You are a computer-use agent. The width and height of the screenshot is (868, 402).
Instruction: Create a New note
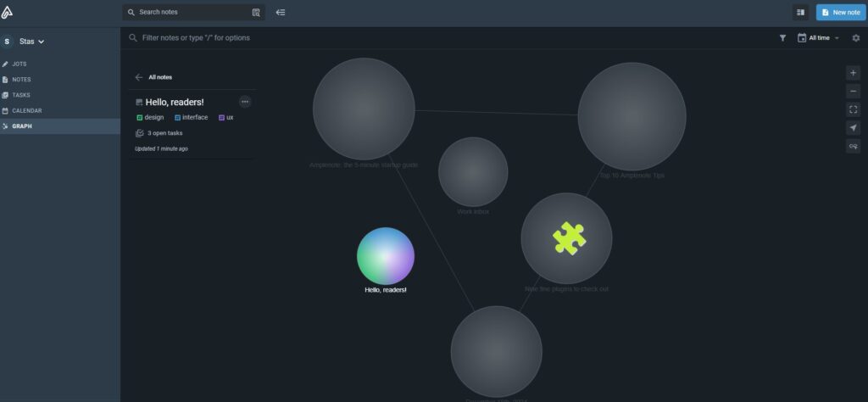coord(840,13)
